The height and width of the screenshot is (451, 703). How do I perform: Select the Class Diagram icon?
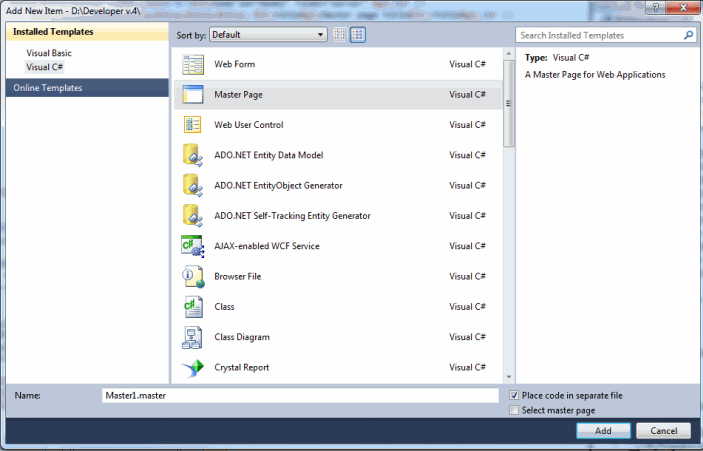pyautogui.click(x=192, y=337)
